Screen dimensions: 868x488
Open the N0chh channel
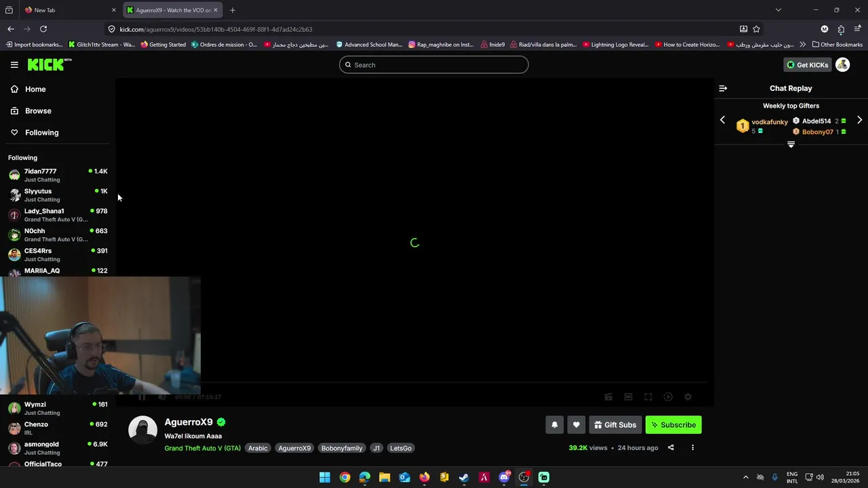(x=58, y=235)
